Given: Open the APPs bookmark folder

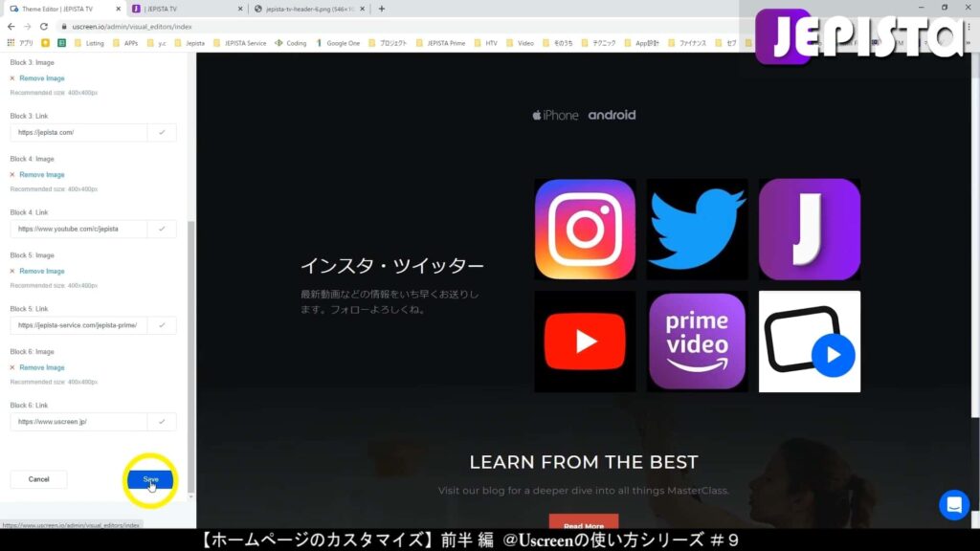Looking at the screenshot, I should [125, 43].
